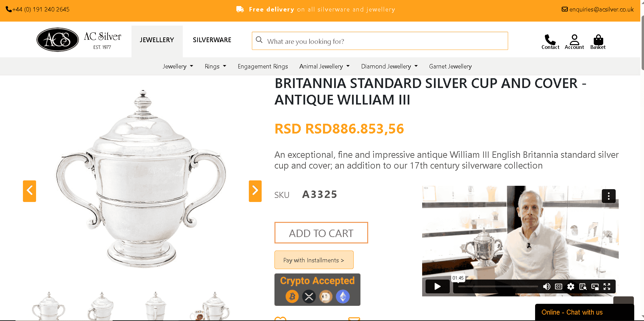Click the email envelope icon for enquiries
Image resolution: width=644 pixels, height=321 pixels.
(x=564, y=9)
